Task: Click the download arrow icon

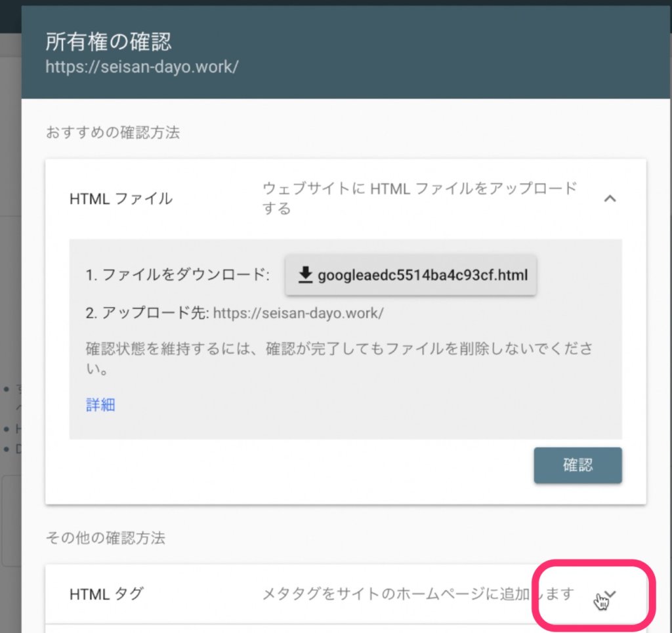Action: (305, 275)
